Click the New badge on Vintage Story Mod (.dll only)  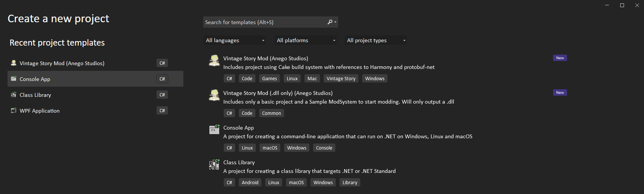point(560,93)
